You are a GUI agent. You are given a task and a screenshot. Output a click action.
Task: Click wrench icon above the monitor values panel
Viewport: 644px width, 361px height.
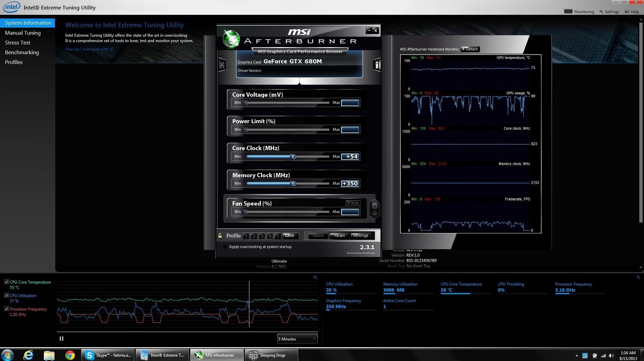point(638,277)
